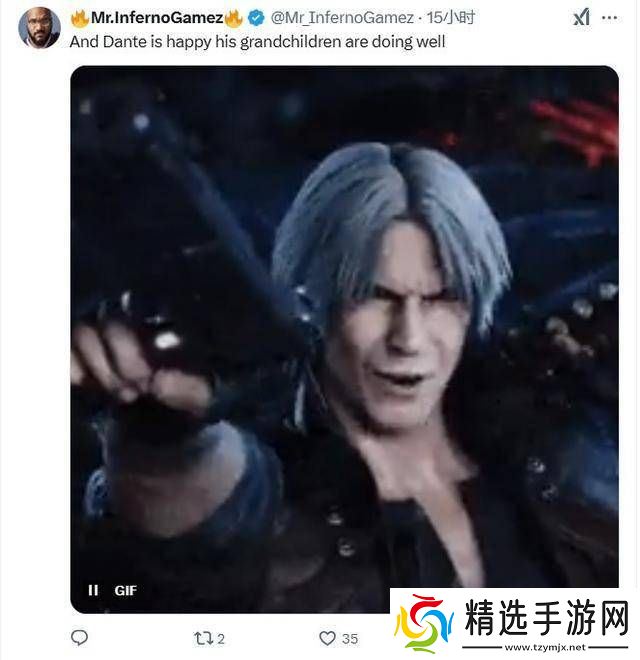Open the www.tzymjx.net watermark URL
The height and width of the screenshot is (660, 640).
point(545,647)
